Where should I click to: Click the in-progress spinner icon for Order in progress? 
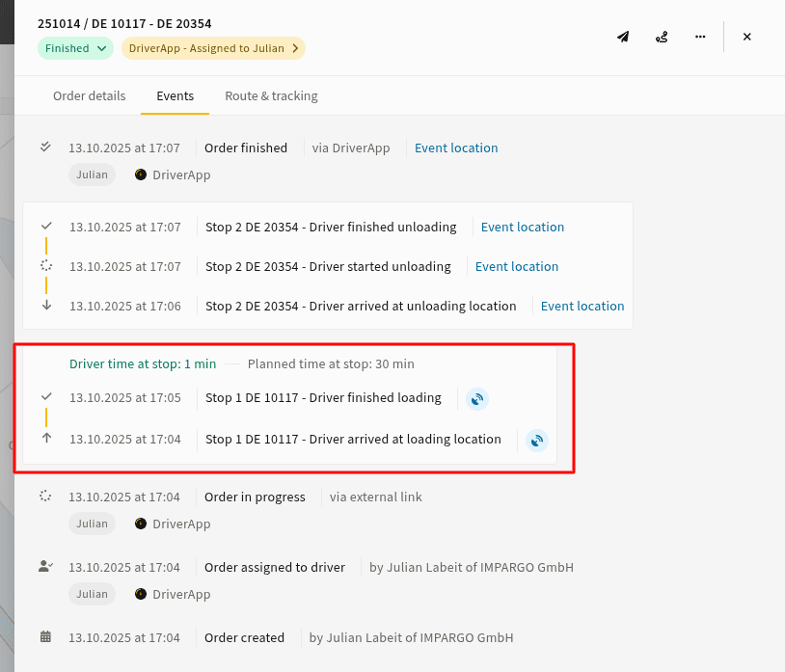point(44,496)
